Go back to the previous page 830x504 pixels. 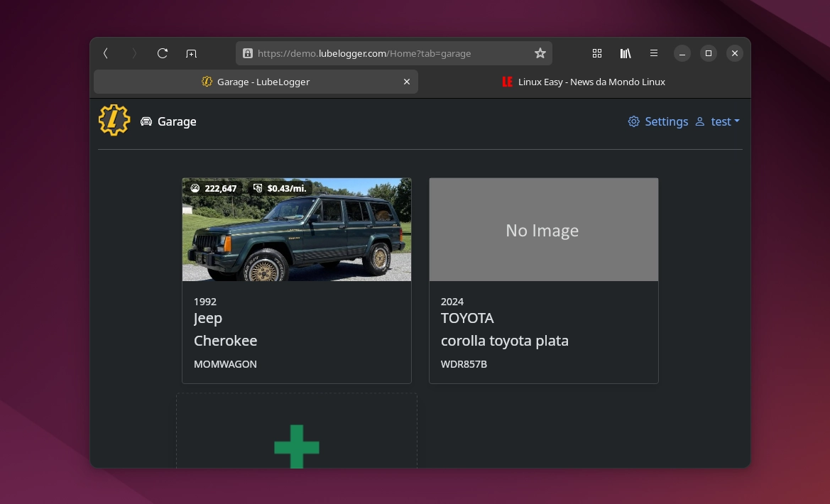[x=106, y=53]
